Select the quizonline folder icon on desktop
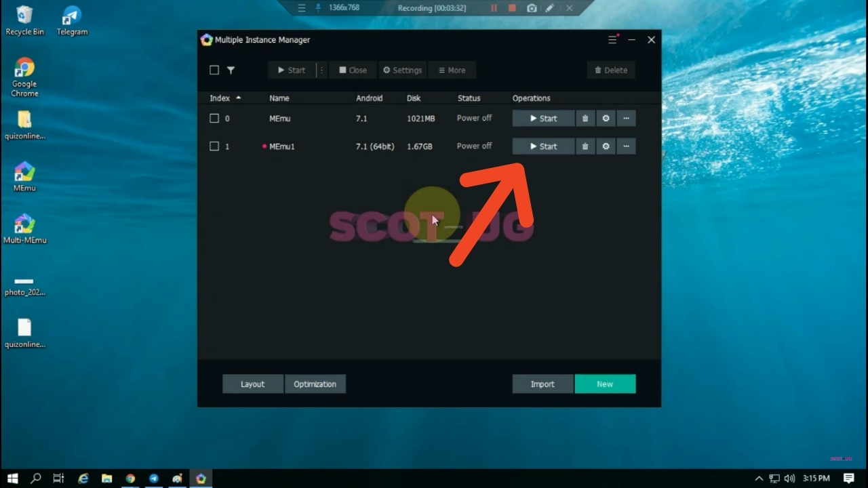The height and width of the screenshot is (488, 868). coord(24,125)
